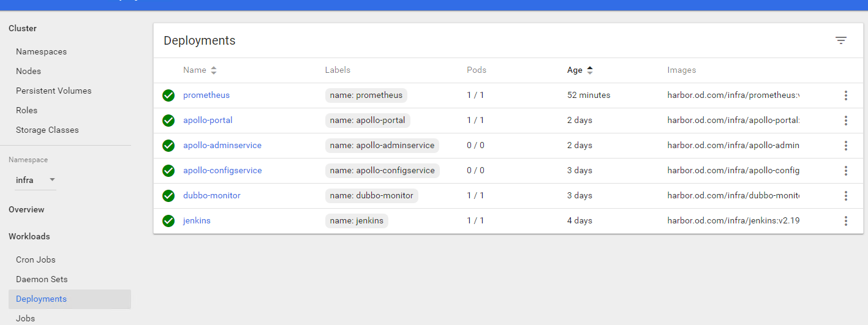
Task: Open actions menu for prometheus deployment
Action: click(845, 95)
